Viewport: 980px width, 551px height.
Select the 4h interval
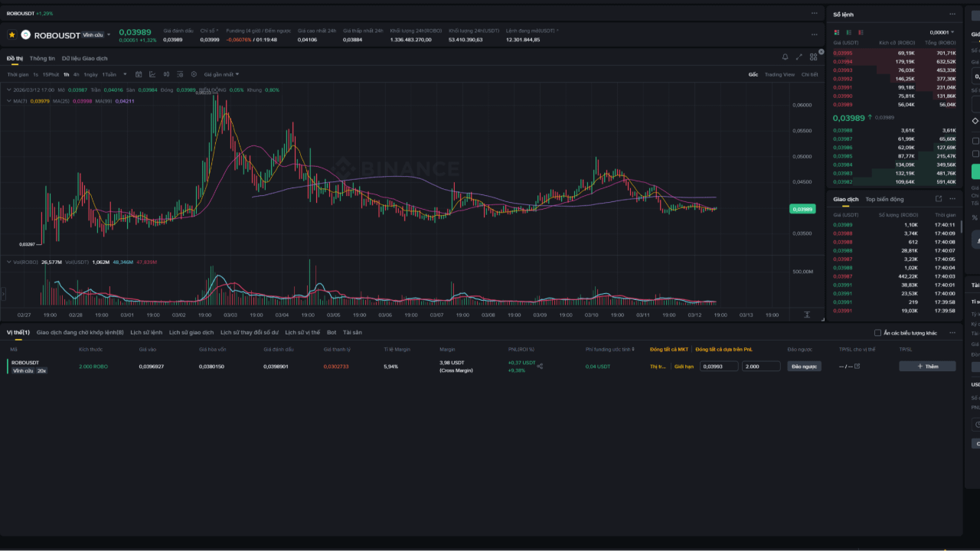coord(76,74)
